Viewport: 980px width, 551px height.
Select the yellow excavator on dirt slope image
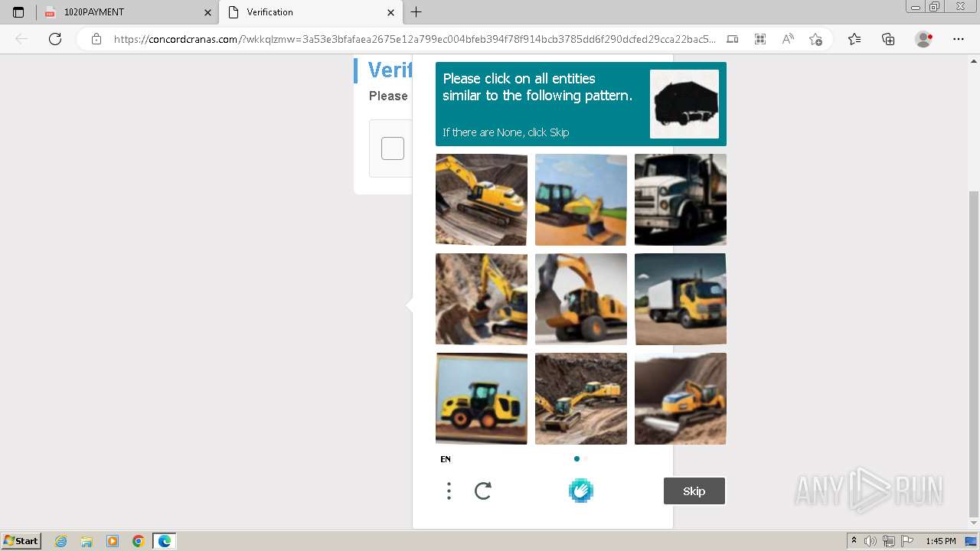pyautogui.click(x=482, y=200)
